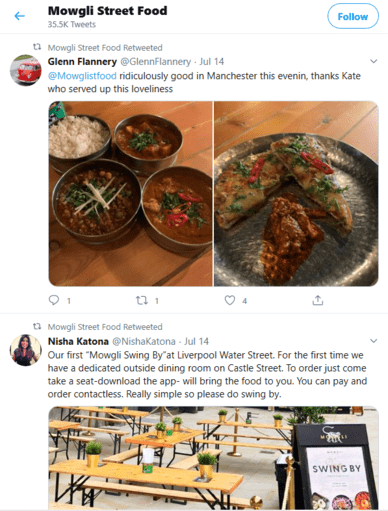The width and height of the screenshot is (388, 511).
Task: Open Glenn Flannery's campervan avatar
Action: tap(26, 70)
